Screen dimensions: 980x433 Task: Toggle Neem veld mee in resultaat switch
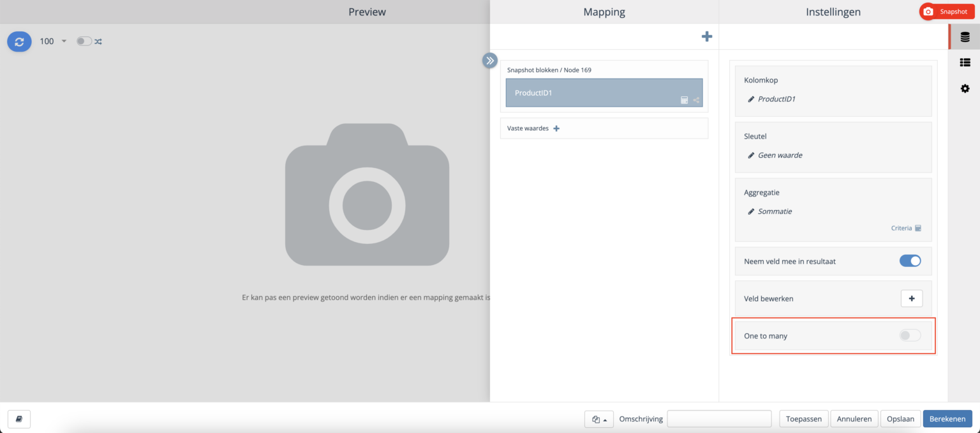(x=910, y=261)
